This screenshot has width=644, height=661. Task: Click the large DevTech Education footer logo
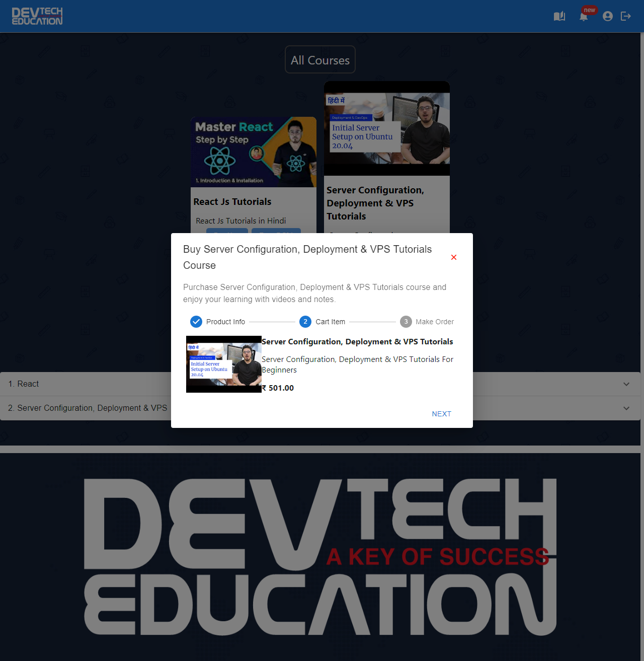(320, 557)
